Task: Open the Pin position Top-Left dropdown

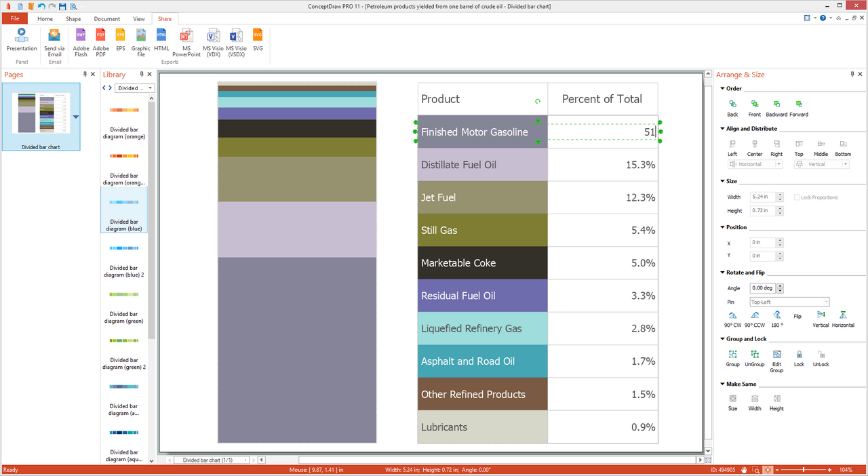Action: tap(789, 302)
